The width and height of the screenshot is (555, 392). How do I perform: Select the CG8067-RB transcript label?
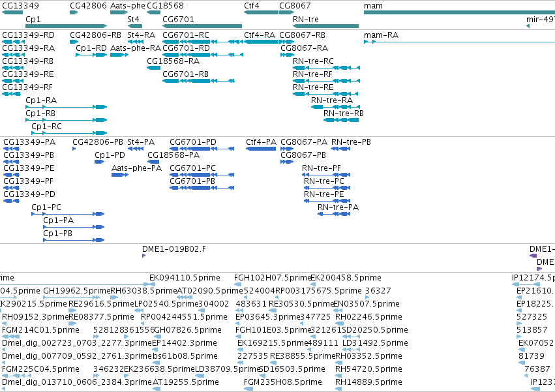[x=302, y=35]
